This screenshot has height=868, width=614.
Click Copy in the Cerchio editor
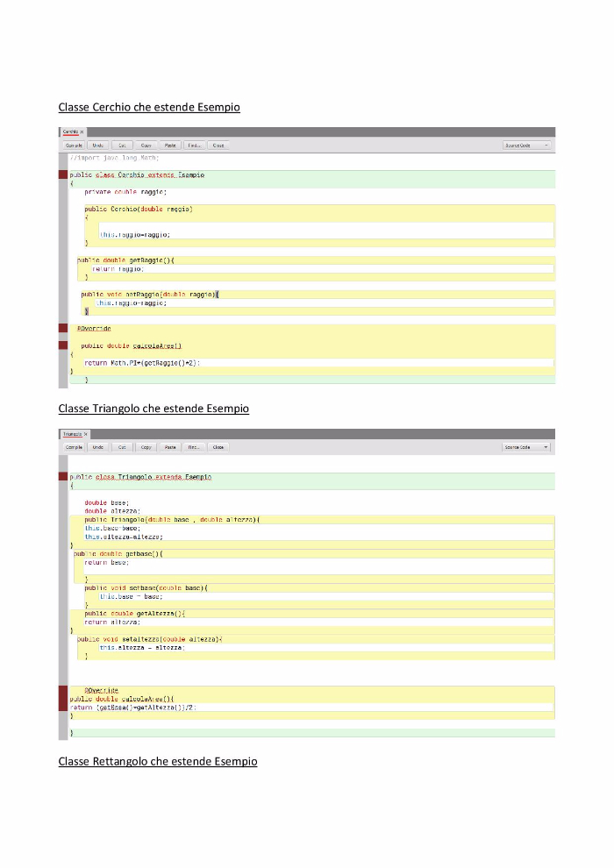pos(146,146)
